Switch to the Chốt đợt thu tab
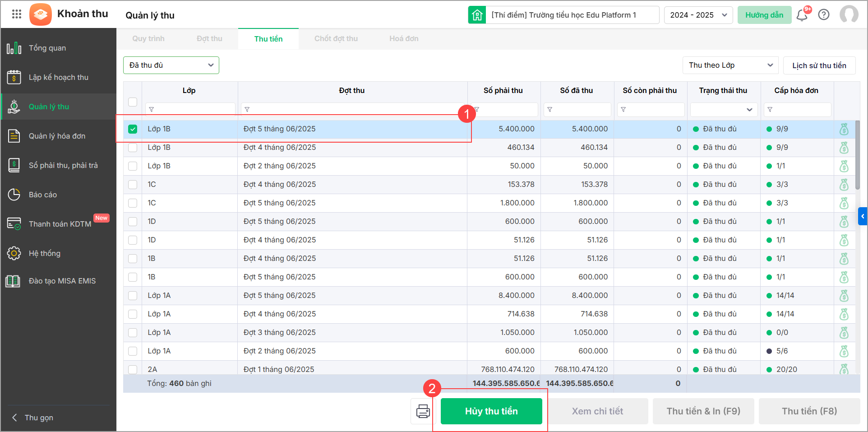The width and height of the screenshot is (868, 432). [x=336, y=39]
